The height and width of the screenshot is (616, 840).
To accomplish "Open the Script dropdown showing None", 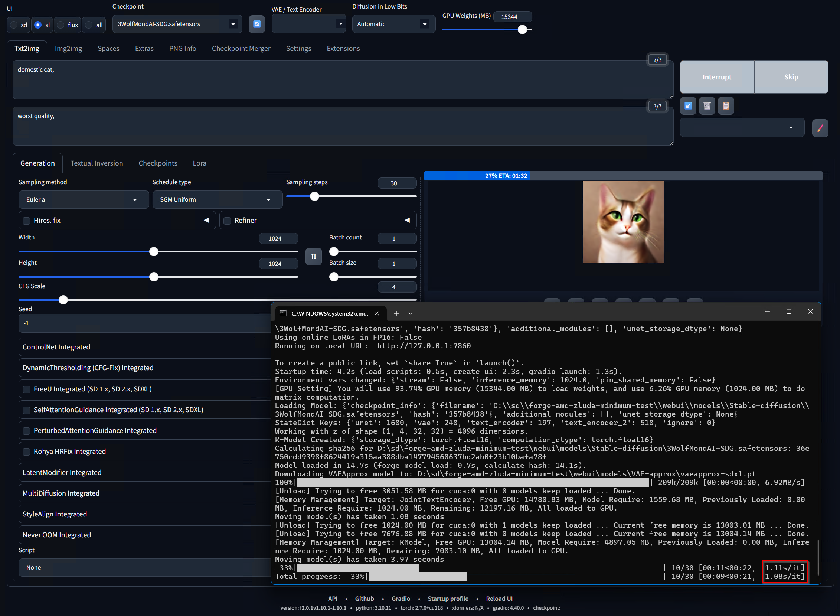I will [x=146, y=567].
